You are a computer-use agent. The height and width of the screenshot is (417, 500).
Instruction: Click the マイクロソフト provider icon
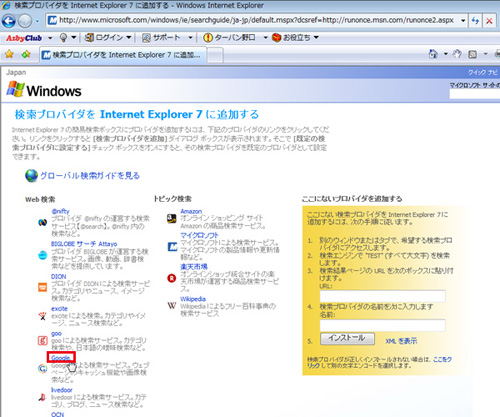[172, 247]
